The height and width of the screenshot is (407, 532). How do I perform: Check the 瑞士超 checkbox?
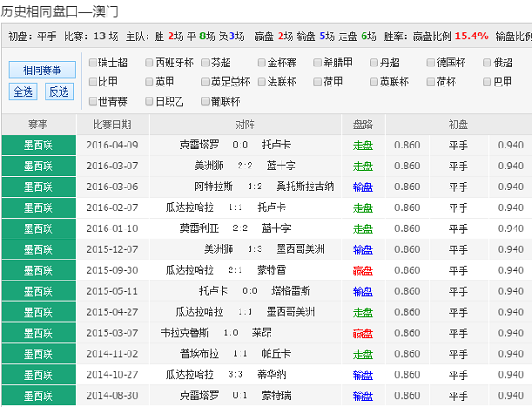coord(93,63)
